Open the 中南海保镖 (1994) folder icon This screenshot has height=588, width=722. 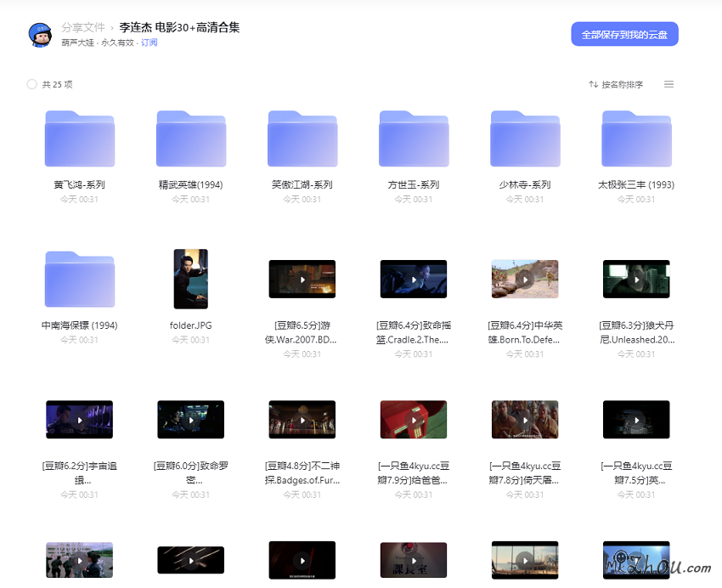tap(80, 279)
